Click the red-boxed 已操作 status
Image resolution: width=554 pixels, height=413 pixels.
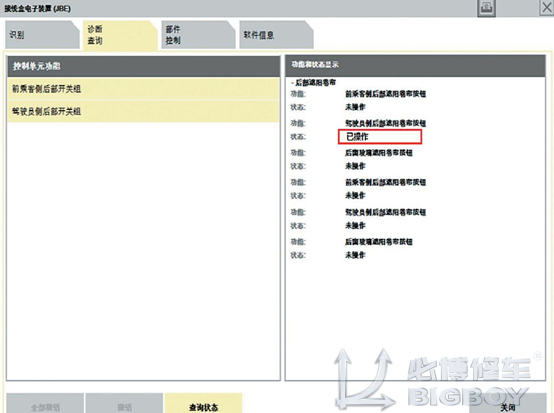(380, 137)
